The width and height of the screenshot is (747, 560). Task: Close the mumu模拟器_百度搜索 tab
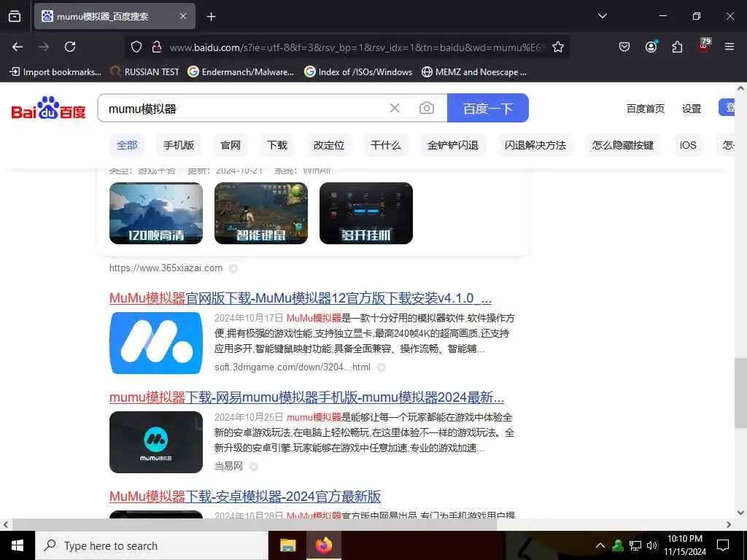[183, 16]
